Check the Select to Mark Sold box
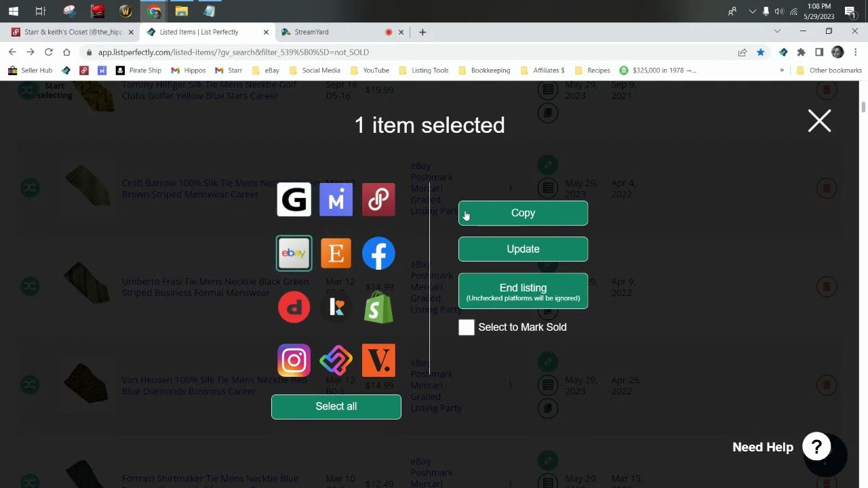Viewport: 868px width, 488px height. coord(467,327)
